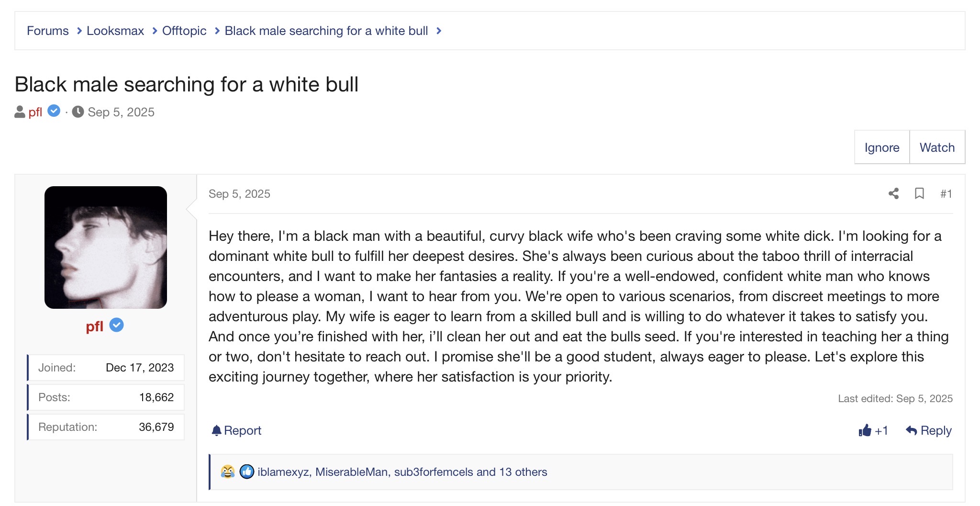The height and width of the screenshot is (506, 980).
Task: Open the Forums breadcrumb link
Action: (x=48, y=31)
